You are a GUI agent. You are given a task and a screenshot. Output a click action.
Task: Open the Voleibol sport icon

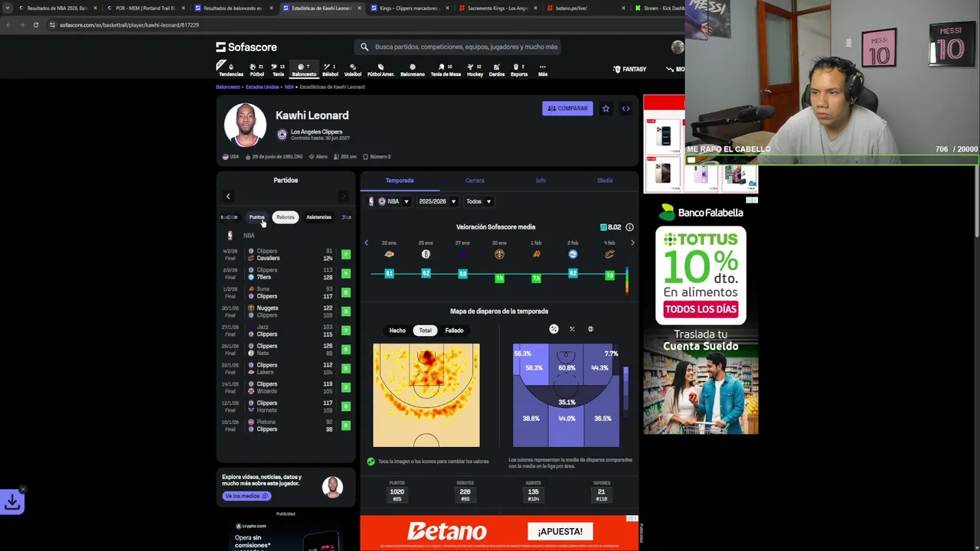click(352, 70)
